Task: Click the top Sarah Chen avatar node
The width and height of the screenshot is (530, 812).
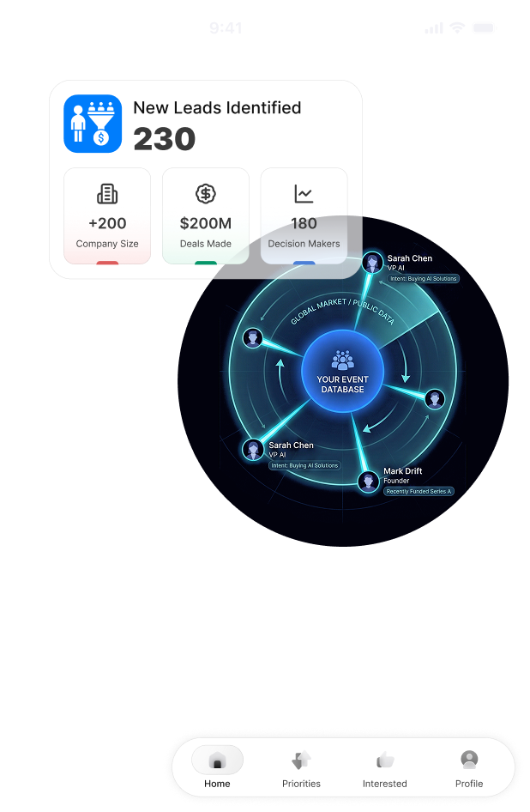Action: (372, 262)
